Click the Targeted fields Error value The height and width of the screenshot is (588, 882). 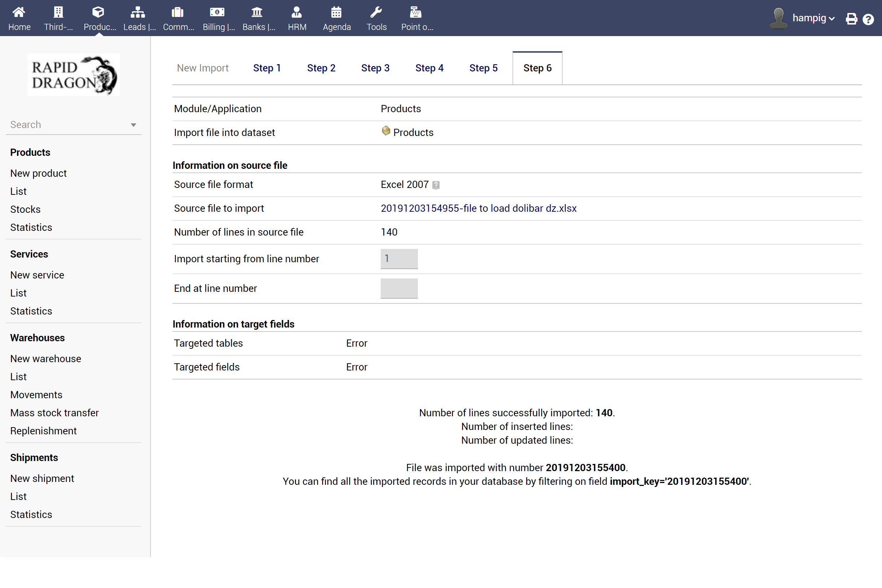[357, 367]
